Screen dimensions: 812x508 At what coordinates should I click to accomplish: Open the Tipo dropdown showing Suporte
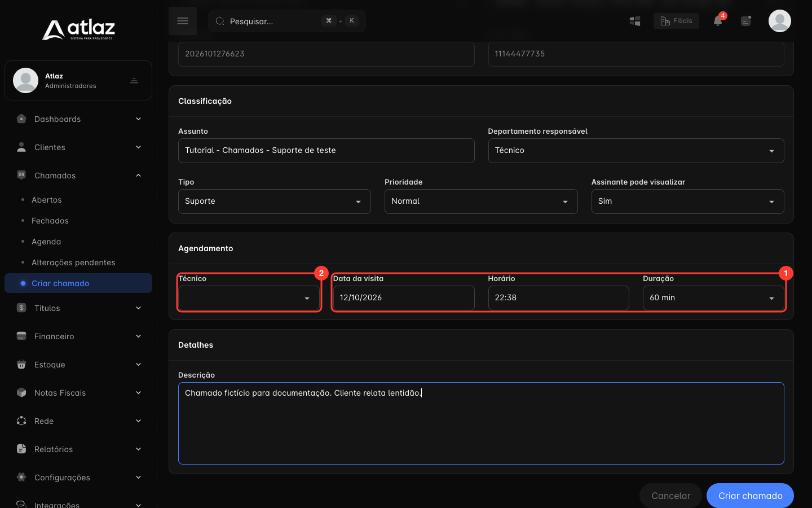point(275,202)
